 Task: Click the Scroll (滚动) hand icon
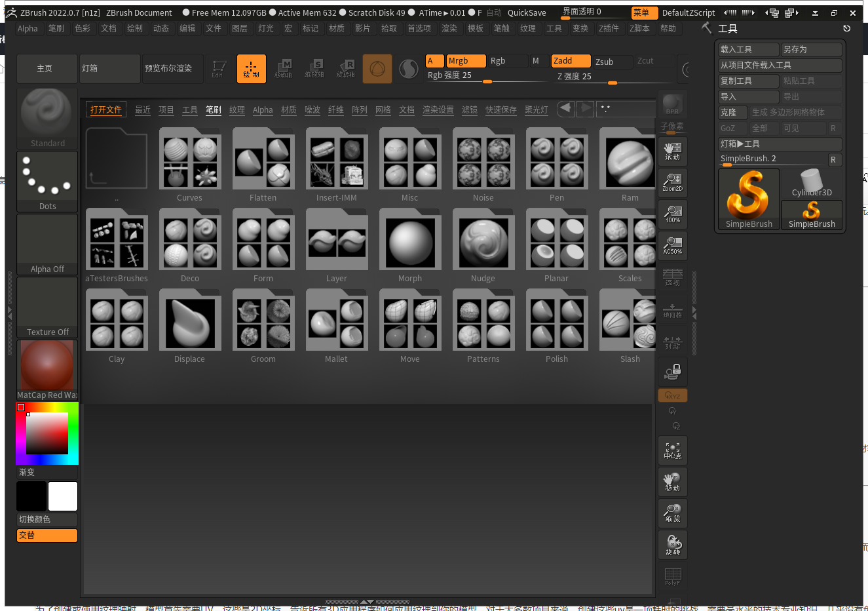click(x=673, y=151)
